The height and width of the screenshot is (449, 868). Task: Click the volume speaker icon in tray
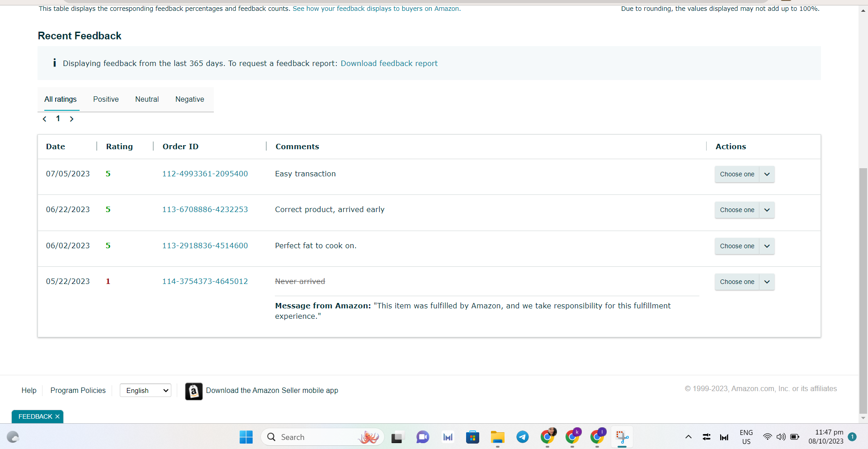pyautogui.click(x=781, y=437)
